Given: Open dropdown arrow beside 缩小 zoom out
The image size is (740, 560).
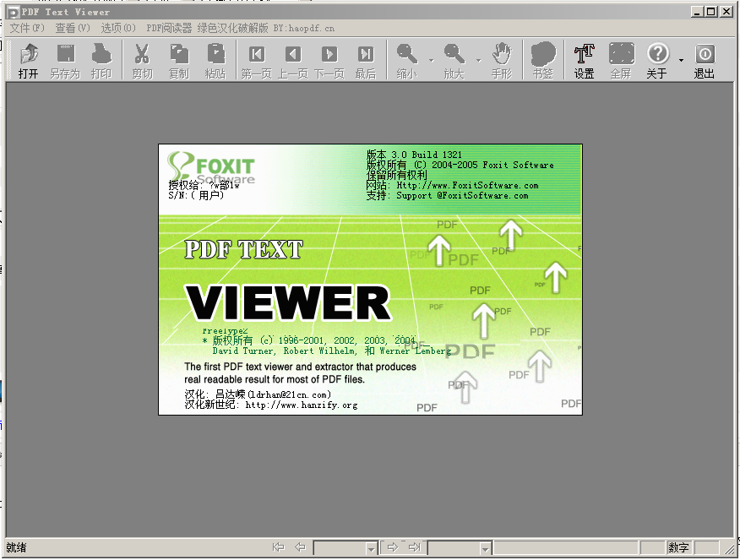Looking at the screenshot, I should coord(431,60).
